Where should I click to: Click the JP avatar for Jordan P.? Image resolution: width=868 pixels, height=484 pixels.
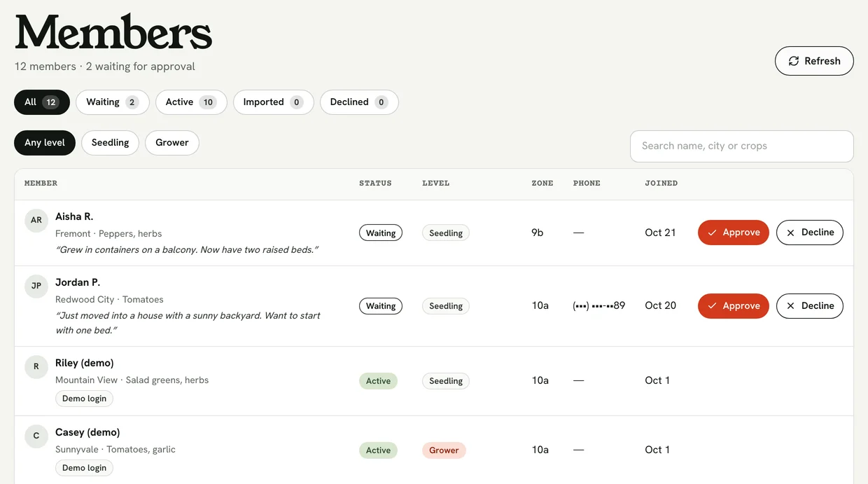tap(36, 286)
